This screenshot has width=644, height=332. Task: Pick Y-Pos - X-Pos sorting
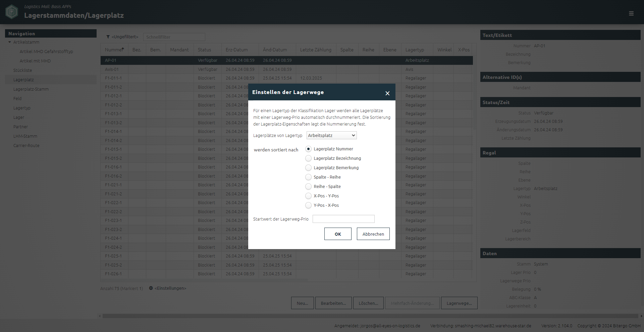click(308, 205)
